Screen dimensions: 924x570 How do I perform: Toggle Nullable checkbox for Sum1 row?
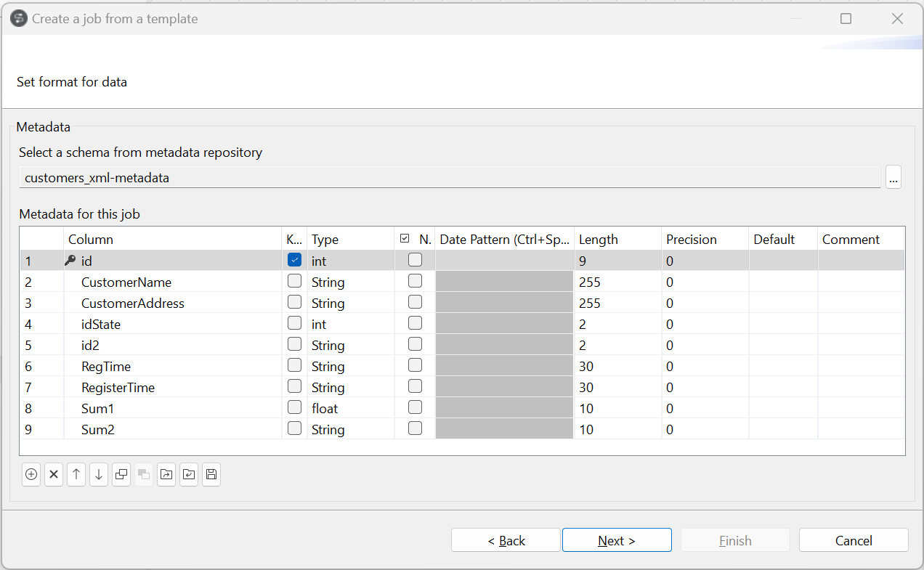pyautogui.click(x=415, y=408)
